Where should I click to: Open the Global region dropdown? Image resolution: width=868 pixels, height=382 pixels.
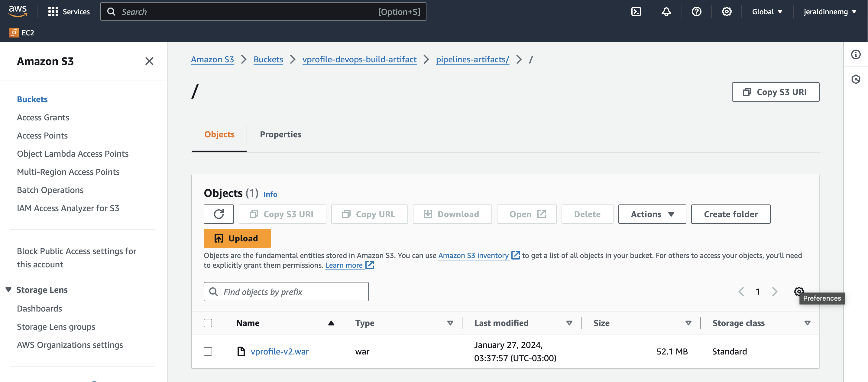click(767, 12)
